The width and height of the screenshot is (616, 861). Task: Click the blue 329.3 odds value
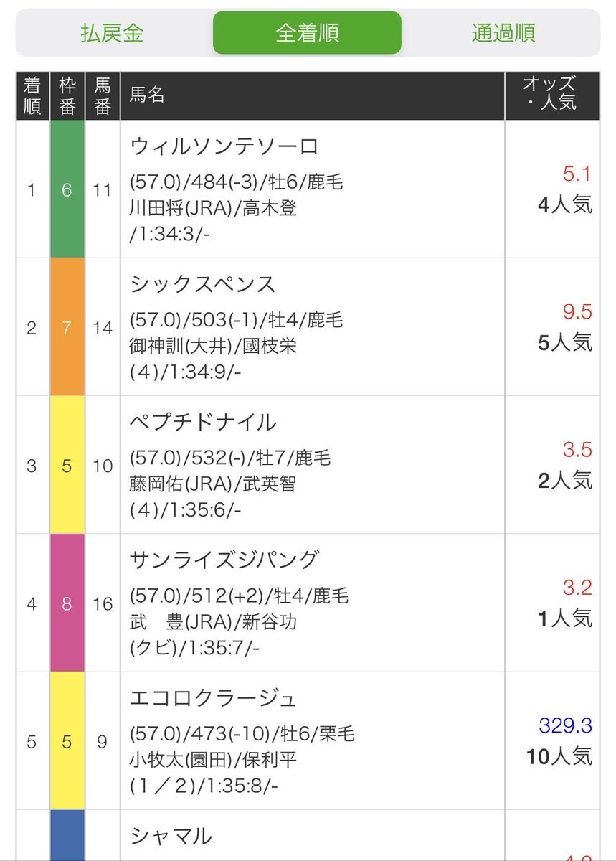point(565,726)
